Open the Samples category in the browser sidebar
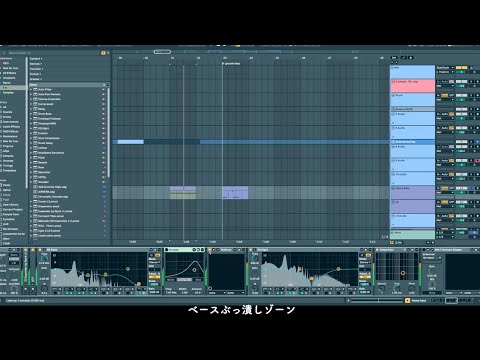The image size is (480, 360). coord(8,156)
